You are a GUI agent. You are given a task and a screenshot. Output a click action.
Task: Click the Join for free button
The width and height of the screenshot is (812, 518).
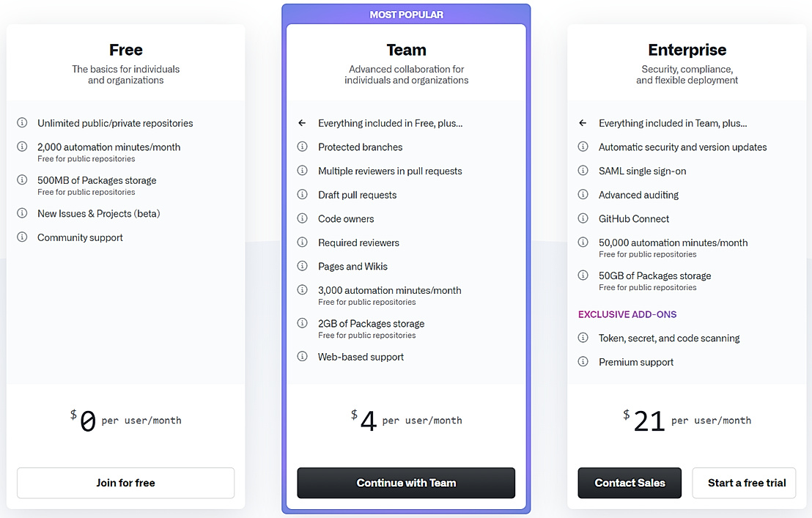tap(125, 483)
